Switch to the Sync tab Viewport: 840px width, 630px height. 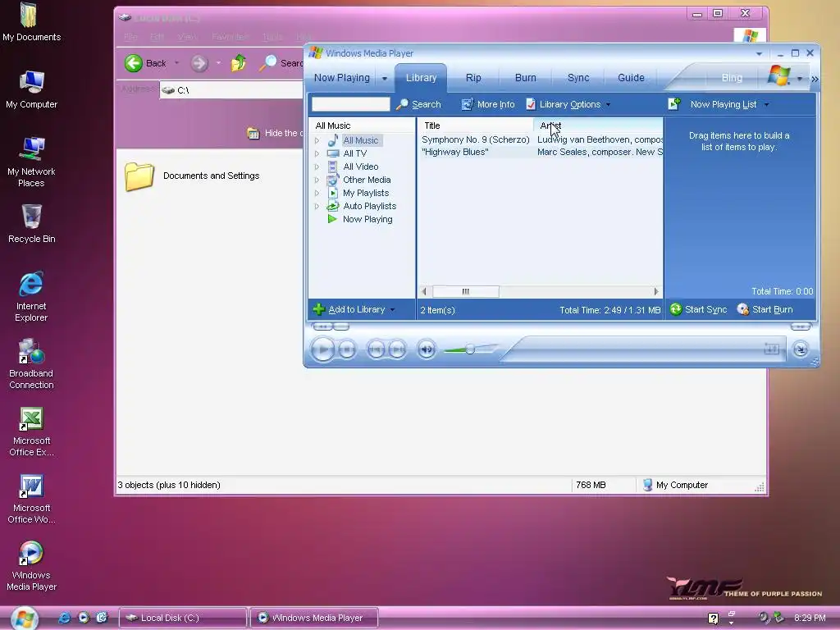pyautogui.click(x=578, y=78)
